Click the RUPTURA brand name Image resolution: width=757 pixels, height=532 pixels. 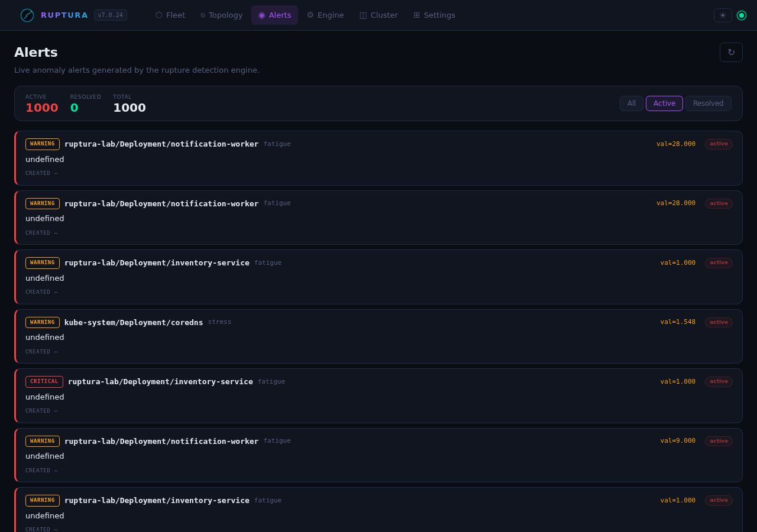(64, 15)
